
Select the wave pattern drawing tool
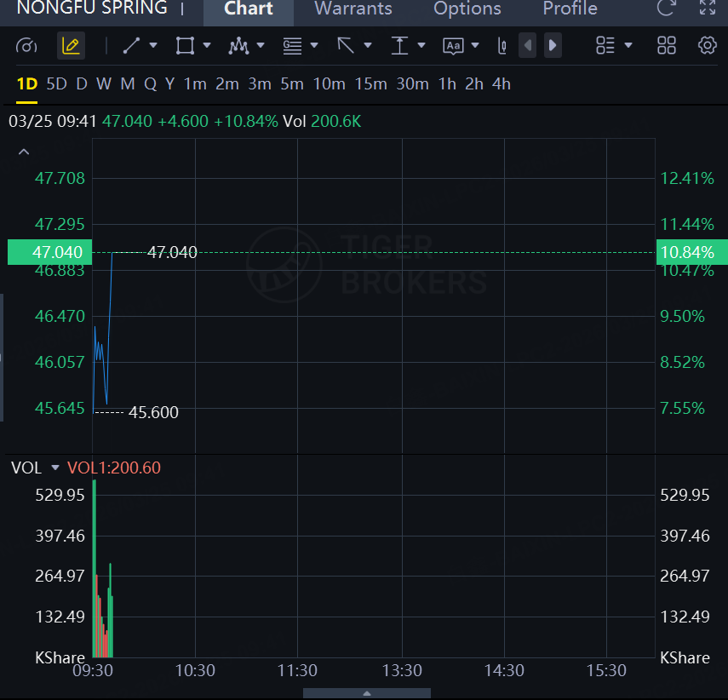tap(238, 46)
